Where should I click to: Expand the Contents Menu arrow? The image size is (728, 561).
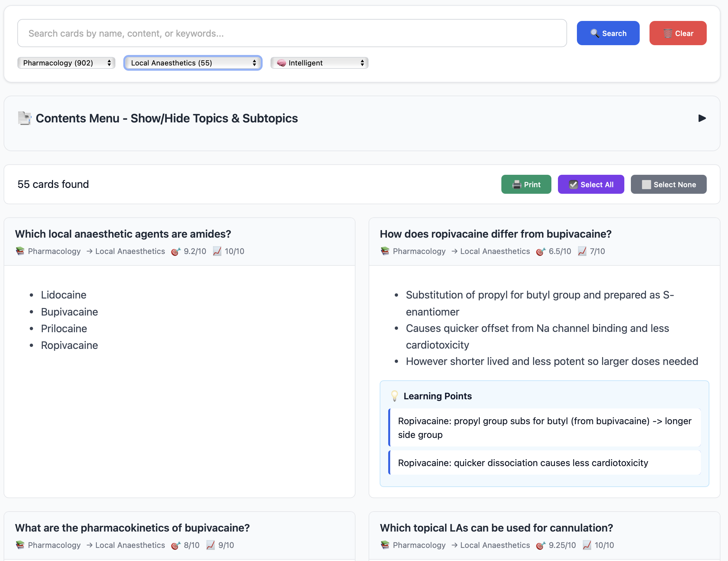702,118
